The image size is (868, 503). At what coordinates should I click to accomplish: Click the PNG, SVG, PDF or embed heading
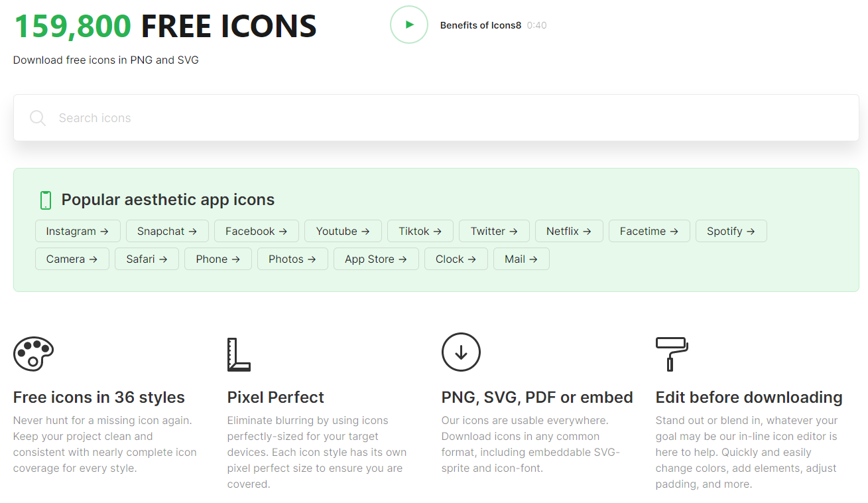click(537, 397)
